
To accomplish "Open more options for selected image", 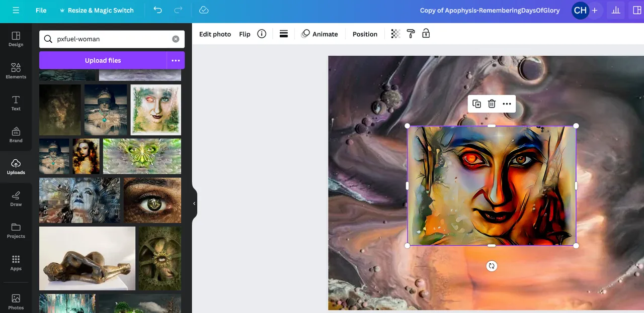I will coord(507,104).
